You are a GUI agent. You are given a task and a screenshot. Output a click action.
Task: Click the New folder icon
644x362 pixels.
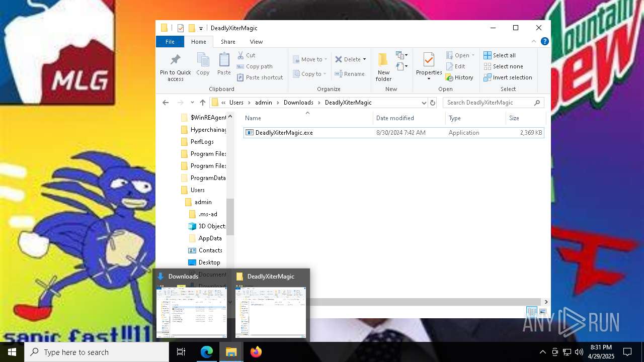(383, 60)
